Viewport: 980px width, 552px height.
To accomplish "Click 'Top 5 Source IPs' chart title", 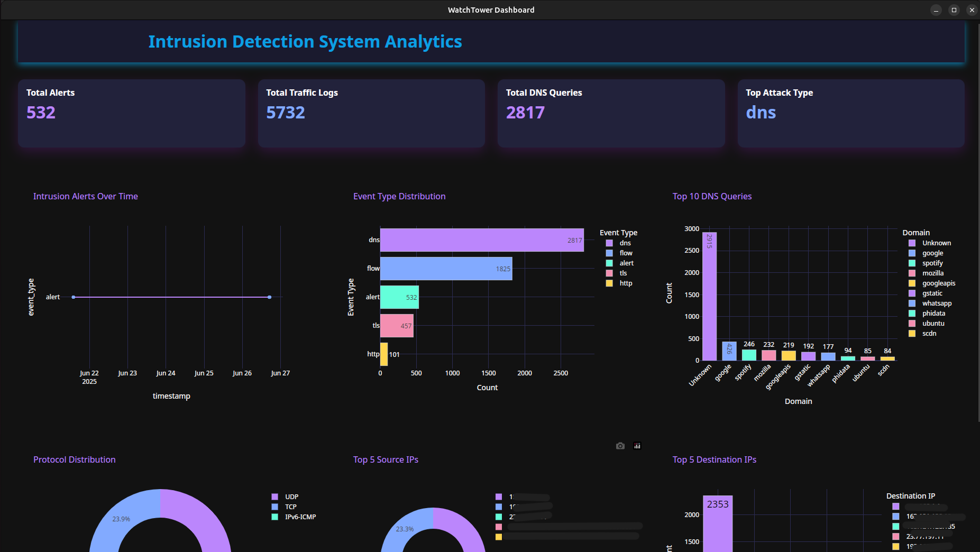I will point(386,459).
